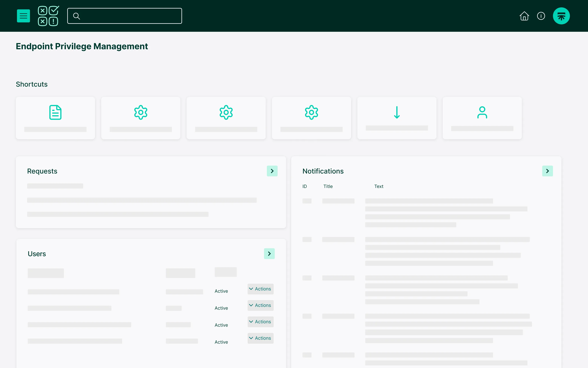Click the Title column header

pyautogui.click(x=328, y=186)
